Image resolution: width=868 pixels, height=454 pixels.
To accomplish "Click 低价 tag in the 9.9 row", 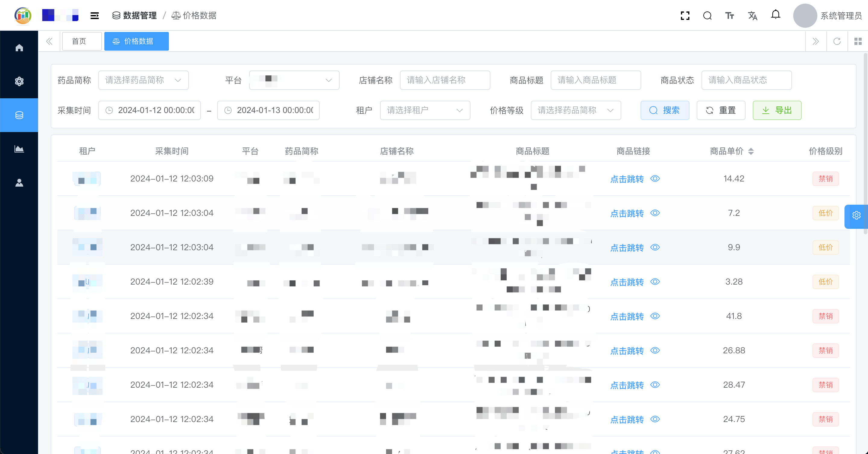I will pos(825,247).
